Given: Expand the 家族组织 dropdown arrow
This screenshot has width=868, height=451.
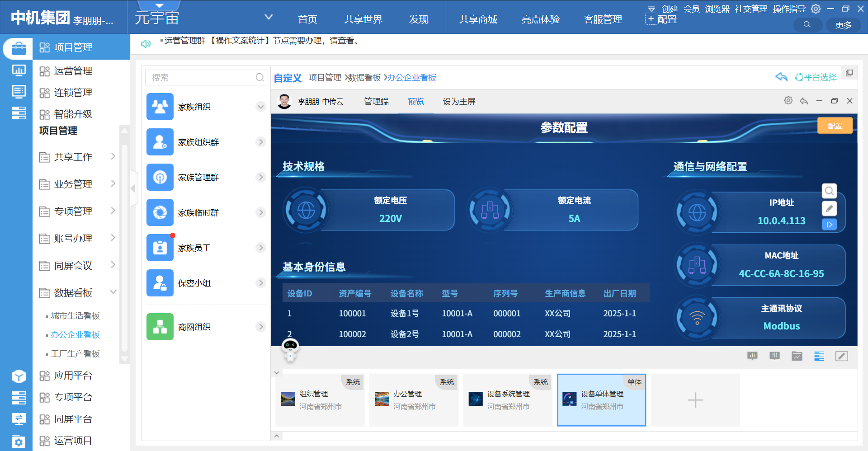Looking at the screenshot, I should click(260, 107).
